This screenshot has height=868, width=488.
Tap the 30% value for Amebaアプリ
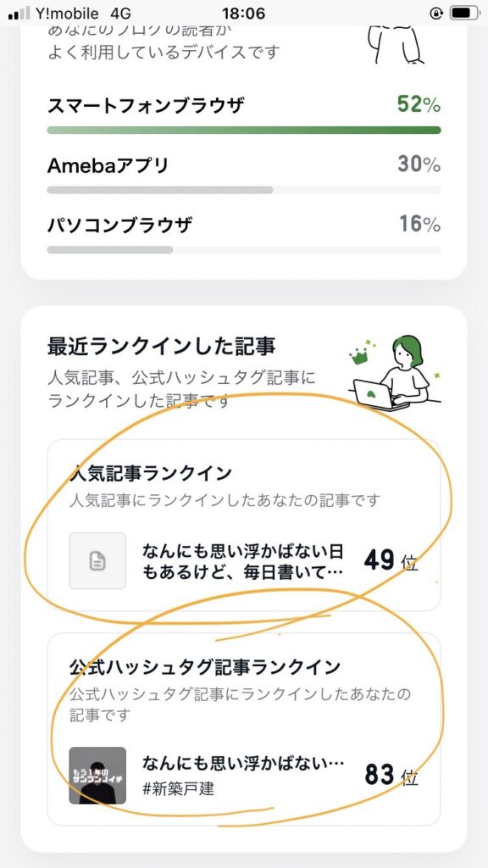pos(419,164)
